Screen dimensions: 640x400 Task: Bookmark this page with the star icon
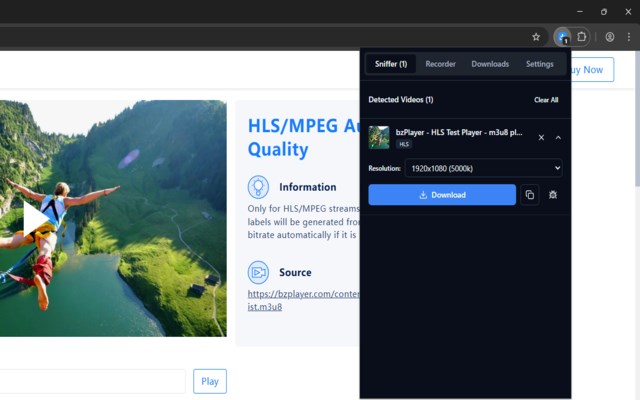536,37
